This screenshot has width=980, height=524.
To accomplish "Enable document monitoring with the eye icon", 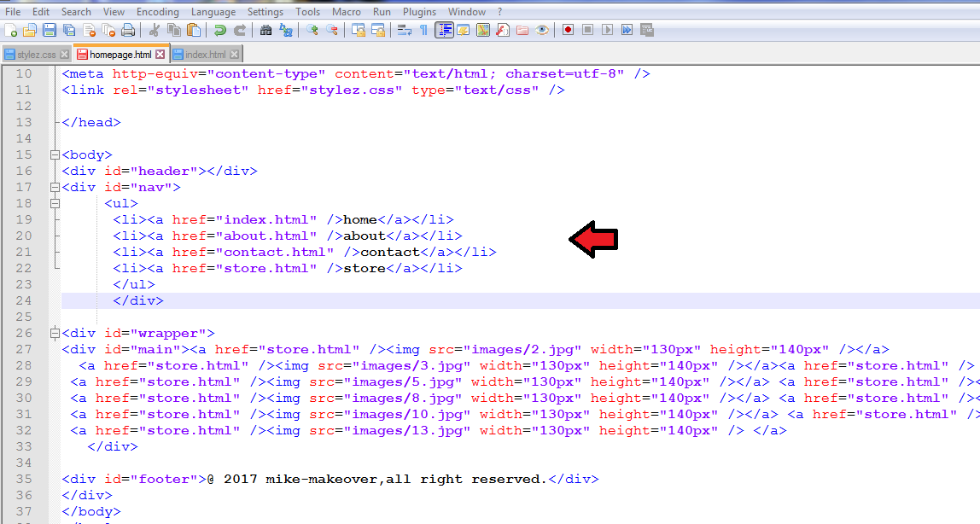I will 542,30.
